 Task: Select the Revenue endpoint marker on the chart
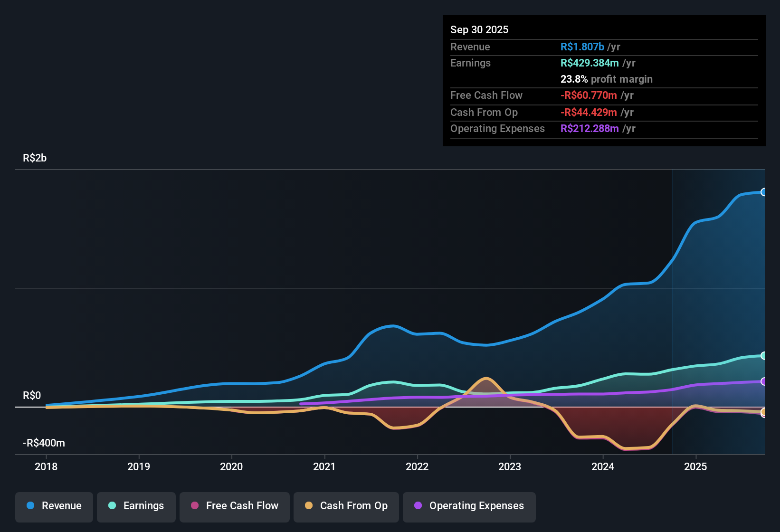(764, 192)
